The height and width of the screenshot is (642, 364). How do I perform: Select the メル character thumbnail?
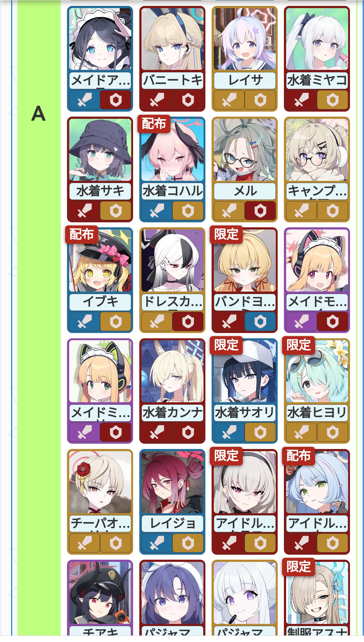click(x=245, y=150)
